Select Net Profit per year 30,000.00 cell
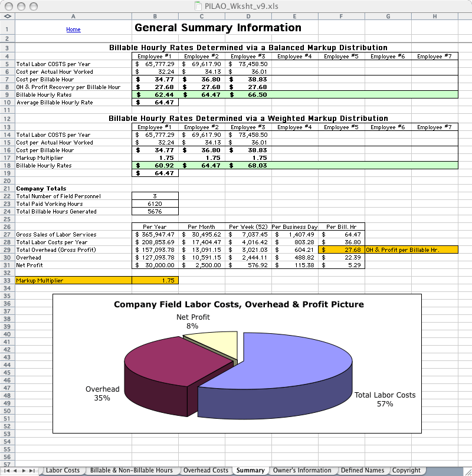The image size is (472, 476). [x=155, y=265]
